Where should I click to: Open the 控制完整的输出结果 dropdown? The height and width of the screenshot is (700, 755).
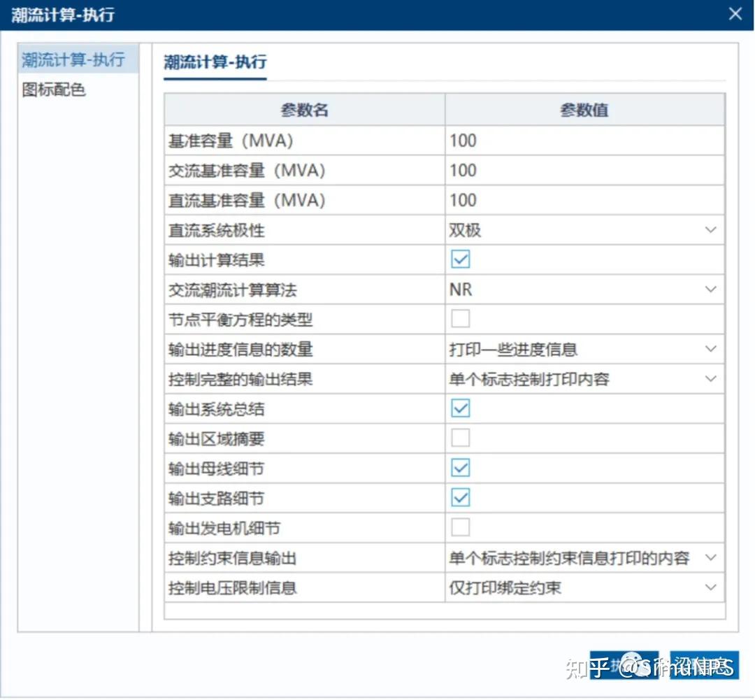710,378
